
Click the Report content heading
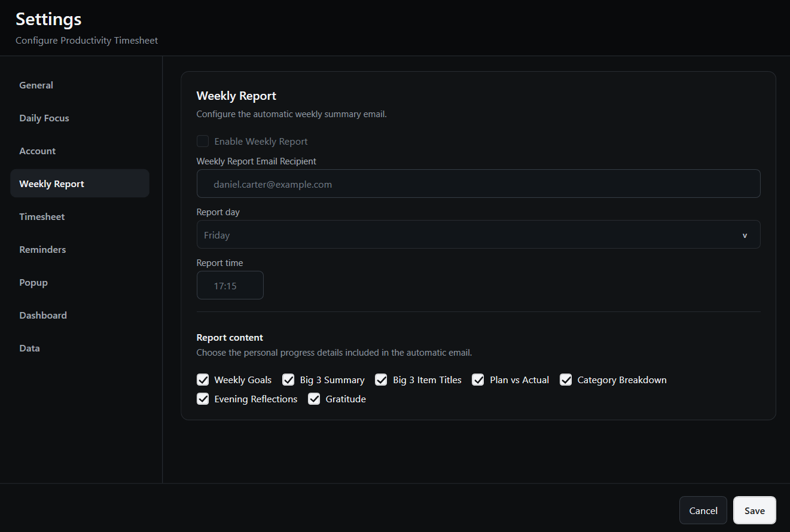[230, 337]
